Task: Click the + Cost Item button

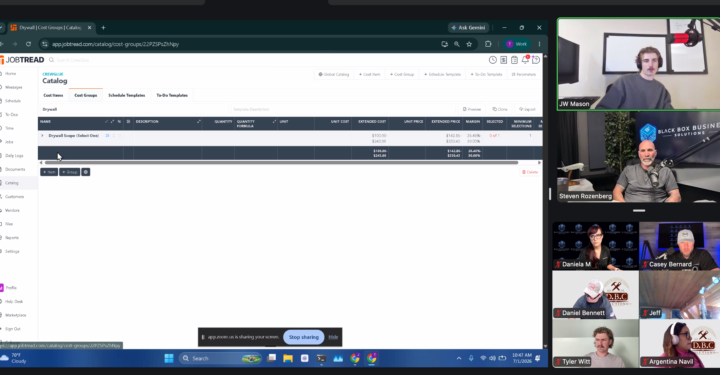Action: 369,74
